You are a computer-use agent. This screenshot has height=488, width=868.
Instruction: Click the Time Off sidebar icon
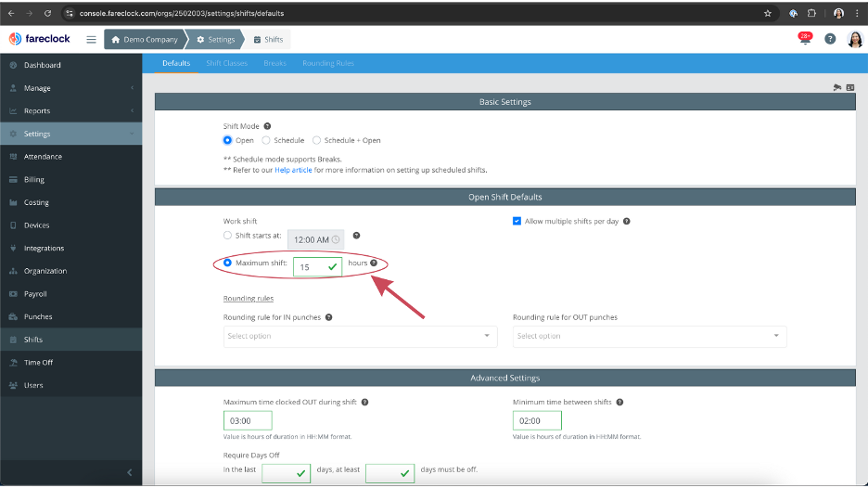(13, 362)
